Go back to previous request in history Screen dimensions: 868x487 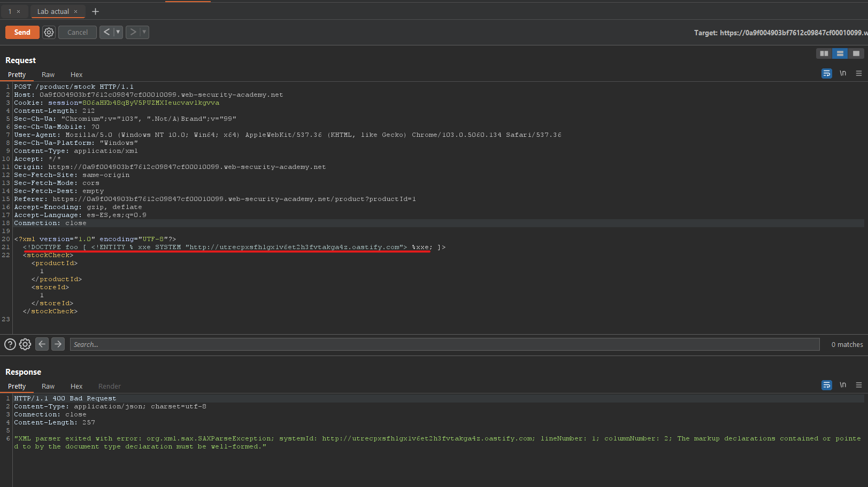point(106,32)
